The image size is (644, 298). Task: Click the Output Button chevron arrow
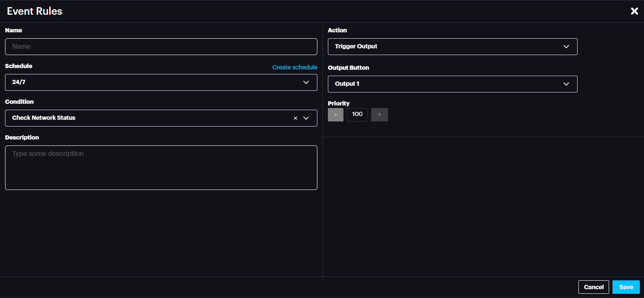[x=566, y=84]
